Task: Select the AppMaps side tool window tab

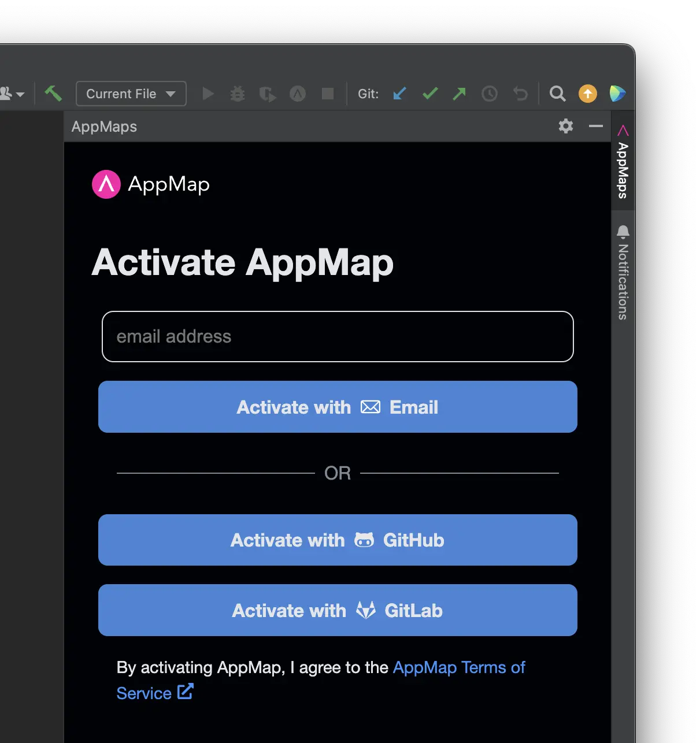Action: [623, 161]
